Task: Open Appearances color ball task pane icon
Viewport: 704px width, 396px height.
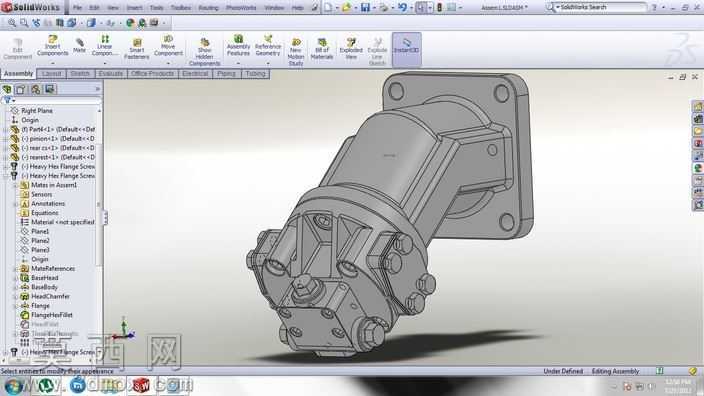Action: pyautogui.click(x=698, y=168)
